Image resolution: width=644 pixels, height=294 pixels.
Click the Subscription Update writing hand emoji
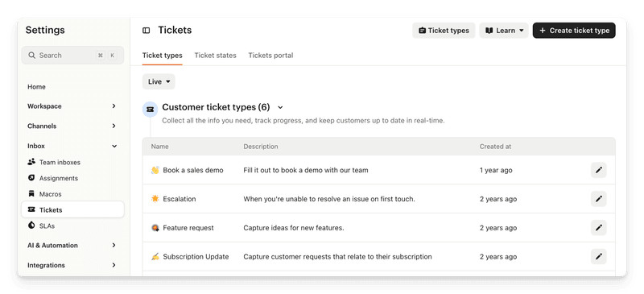pos(155,257)
